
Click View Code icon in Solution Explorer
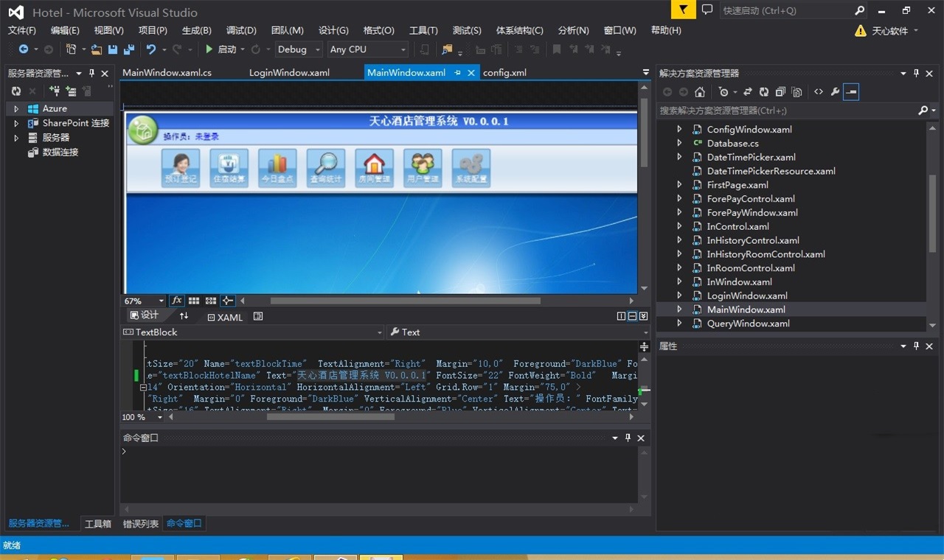pyautogui.click(x=819, y=92)
